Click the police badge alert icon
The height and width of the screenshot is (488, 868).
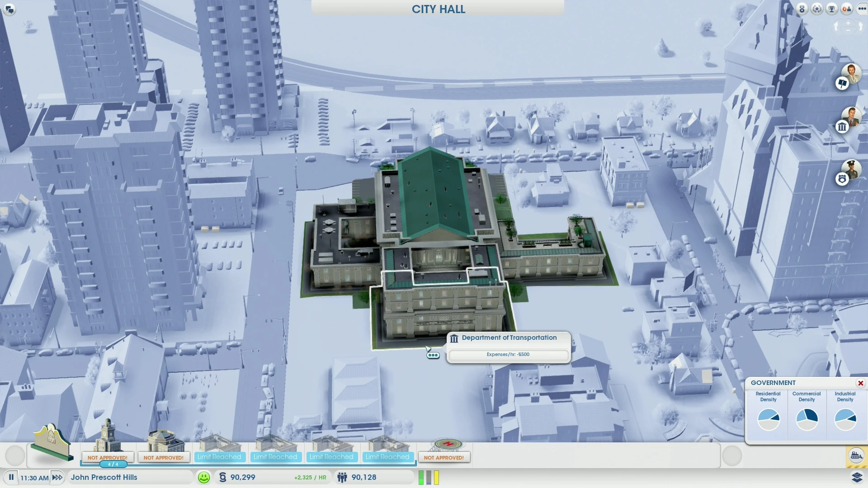point(842,179)
